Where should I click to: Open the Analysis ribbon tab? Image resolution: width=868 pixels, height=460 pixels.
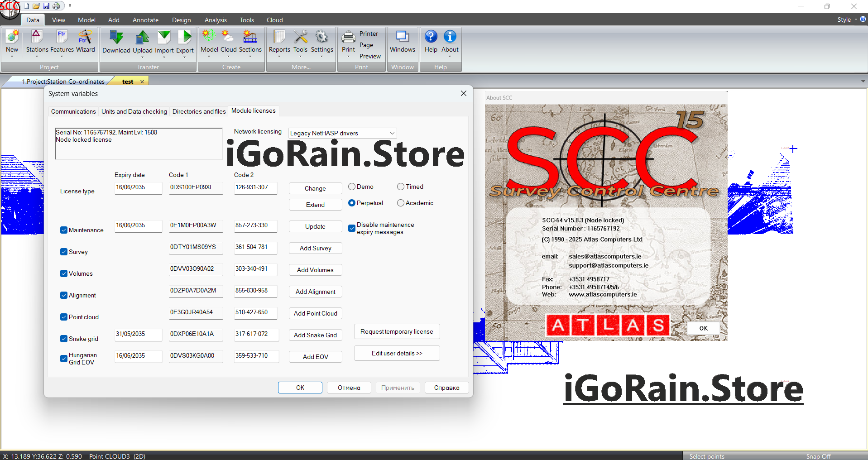pos(216,20)
